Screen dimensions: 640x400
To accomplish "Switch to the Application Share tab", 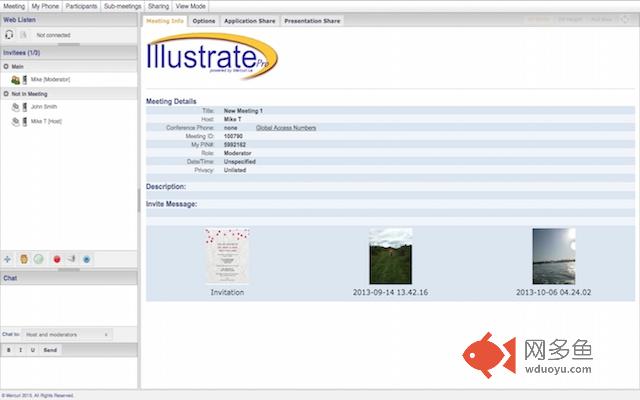I will pyautogui.click(x=250, y=21).
